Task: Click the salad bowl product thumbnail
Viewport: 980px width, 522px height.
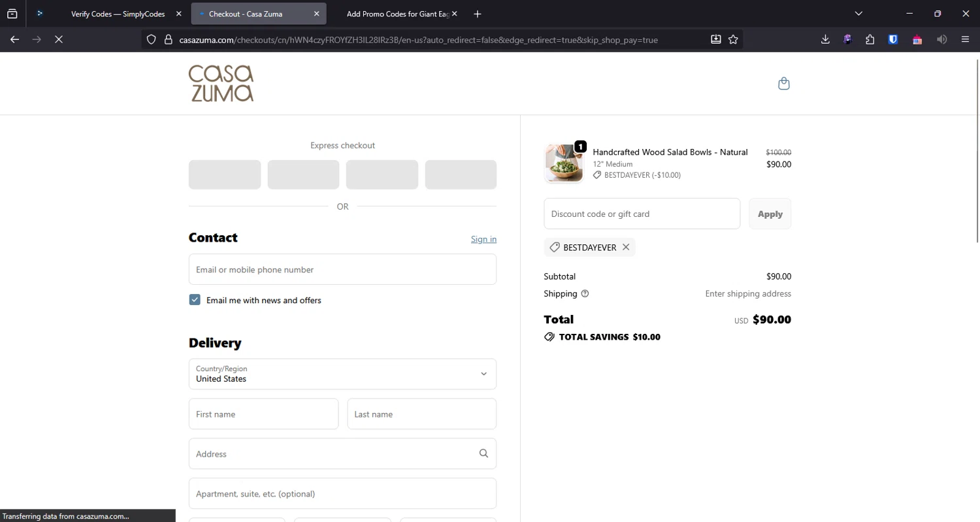Action: (564, 163)
